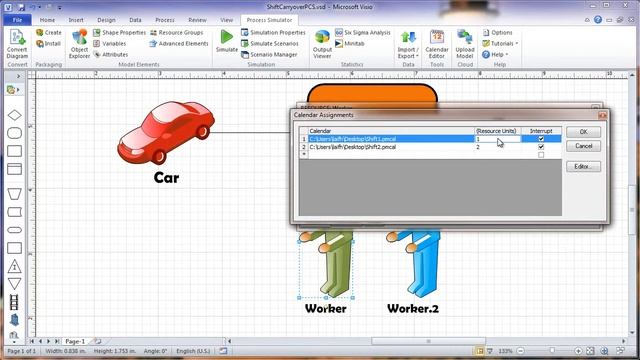Viewport: 640px width, 360px height.
Task: Click the Resource Units cell for Shift1
Action: coord(498,139)
